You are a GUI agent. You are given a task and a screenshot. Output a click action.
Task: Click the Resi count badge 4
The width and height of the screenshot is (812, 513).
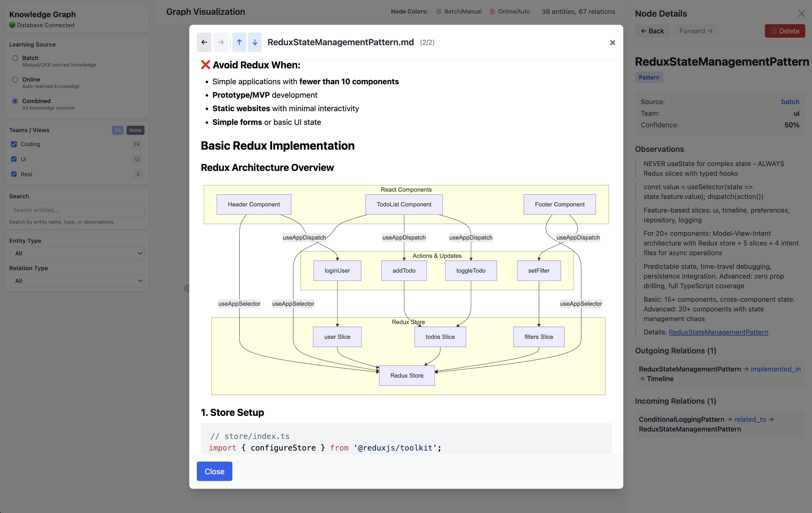coord(138,174)
